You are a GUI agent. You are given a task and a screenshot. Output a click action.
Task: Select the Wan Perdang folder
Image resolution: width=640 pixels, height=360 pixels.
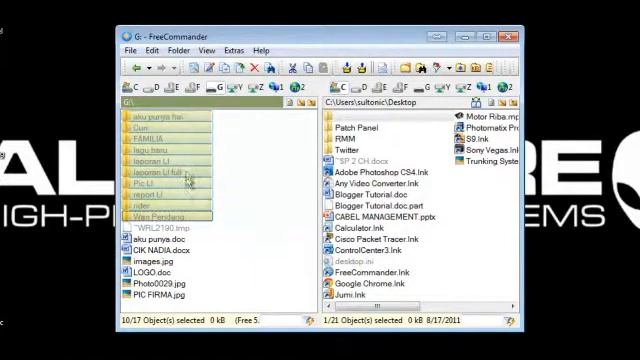[x=167, y=217]
